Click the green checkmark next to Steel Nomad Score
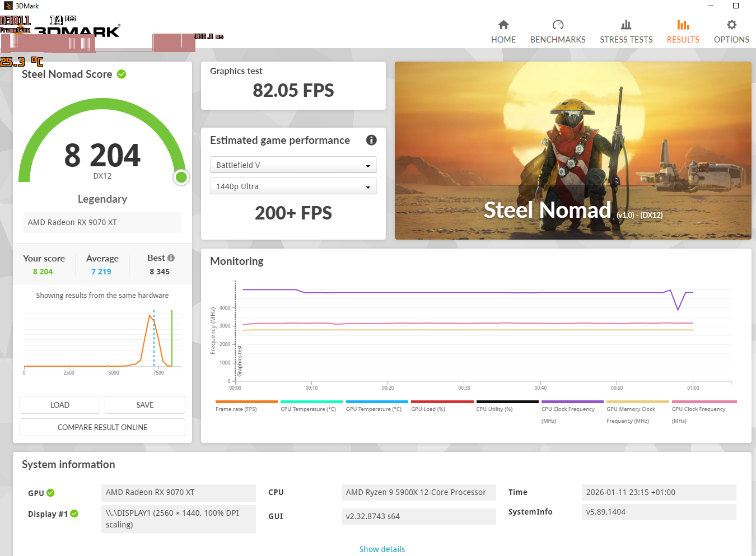 pos(122,74)
